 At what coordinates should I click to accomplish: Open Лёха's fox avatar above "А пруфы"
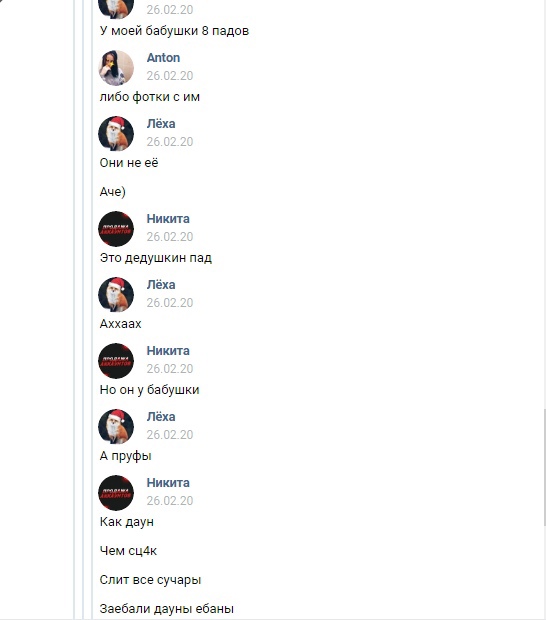(116, 427)
